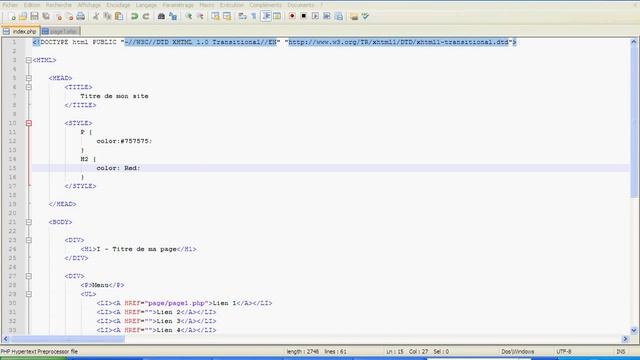Open the Recherche menu

tap(58, 5)
